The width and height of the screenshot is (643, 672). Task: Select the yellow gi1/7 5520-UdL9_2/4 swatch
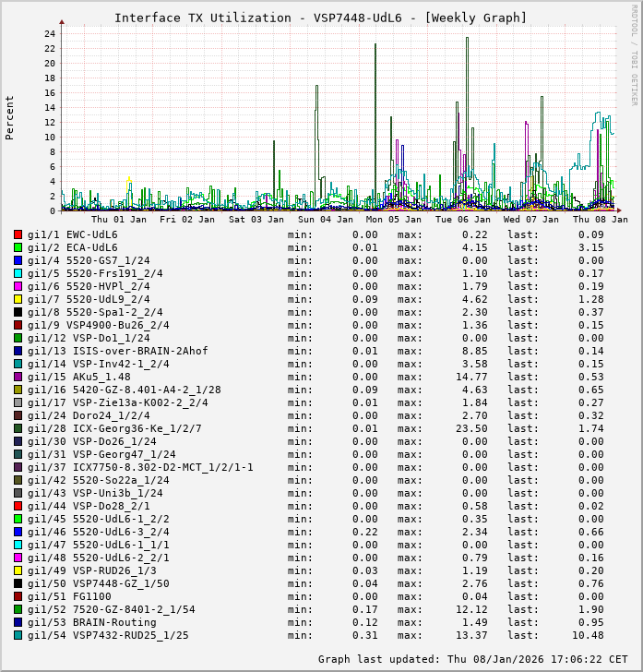(x=18, y=299)
